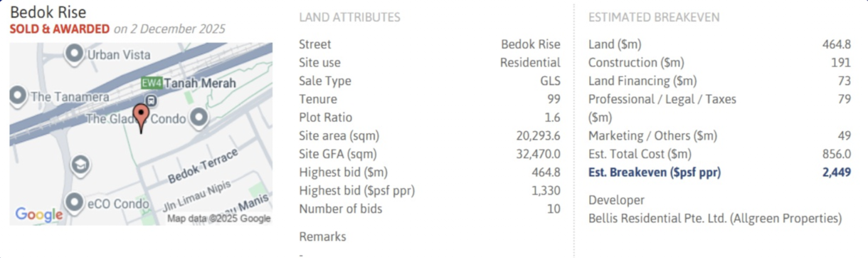Viewport: 868px width, 258px height.
Task: Open the Google logo link on map
Action: (x=39, y=214)
